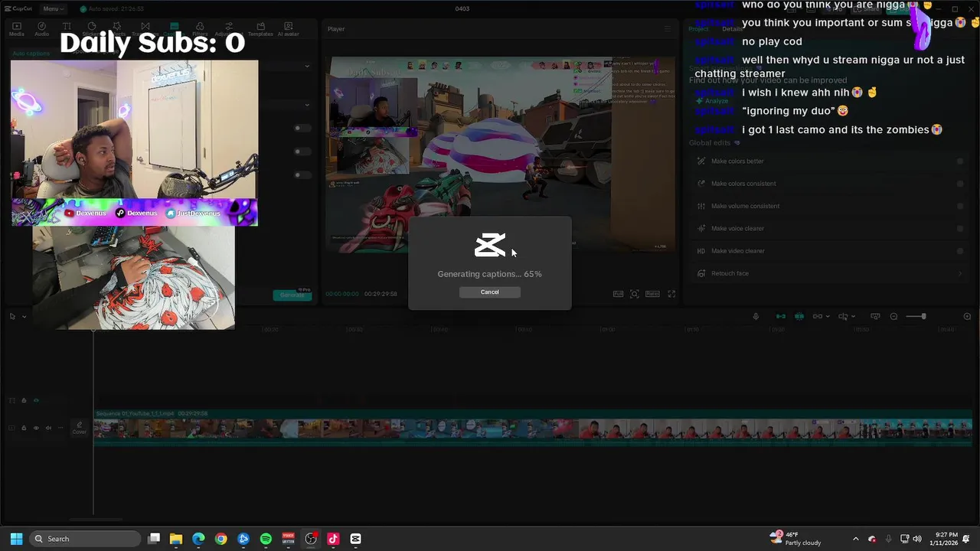
Task: Open the Media panel
Action: pyautogui.click(x=16, y=29)
